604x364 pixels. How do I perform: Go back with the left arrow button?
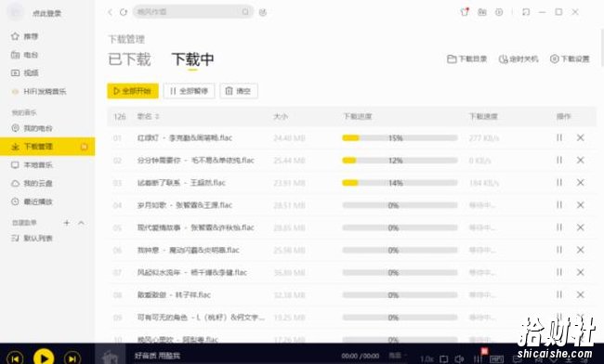[x=111, y=12]
